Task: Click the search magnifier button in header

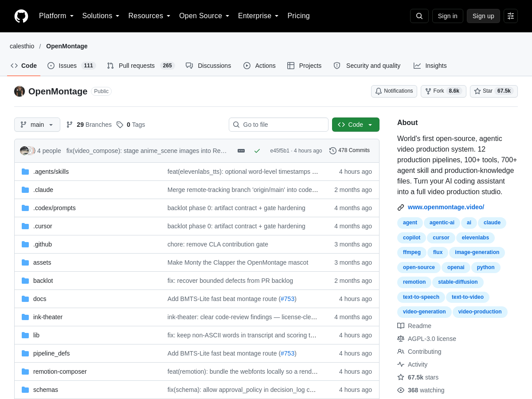Action: [419, 16]
